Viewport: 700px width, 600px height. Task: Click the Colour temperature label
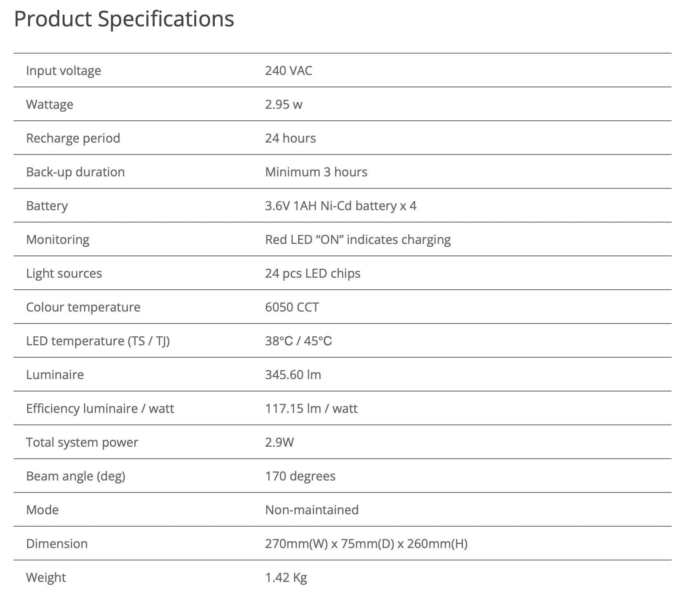pyautogui.click(x=83, y=307)
